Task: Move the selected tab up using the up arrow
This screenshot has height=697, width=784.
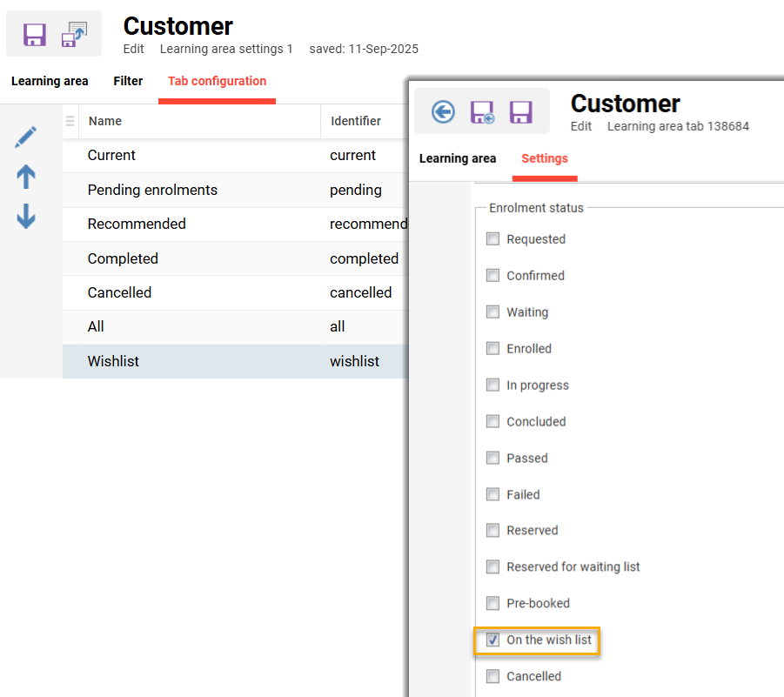Action: tap(25, 177)
